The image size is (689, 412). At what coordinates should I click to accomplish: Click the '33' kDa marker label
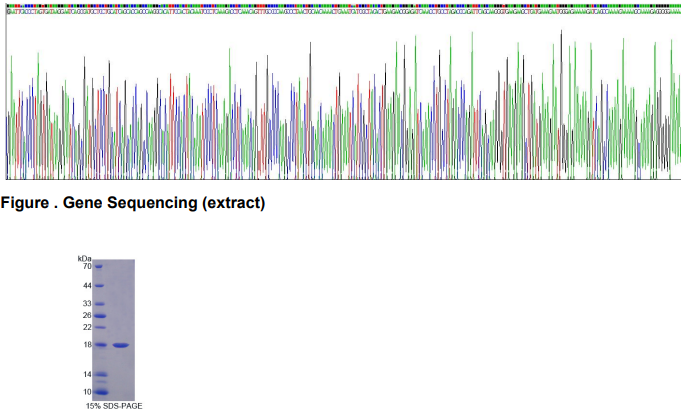click(87, 304)
